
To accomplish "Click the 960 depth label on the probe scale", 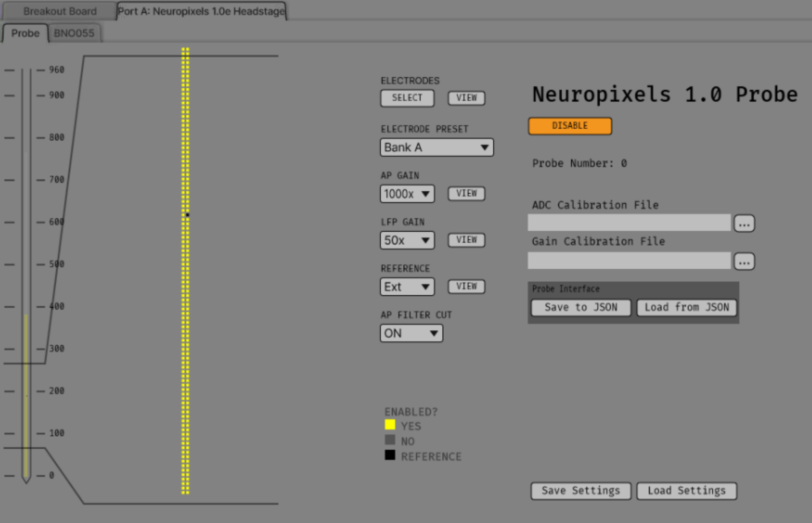I will 56,70.
